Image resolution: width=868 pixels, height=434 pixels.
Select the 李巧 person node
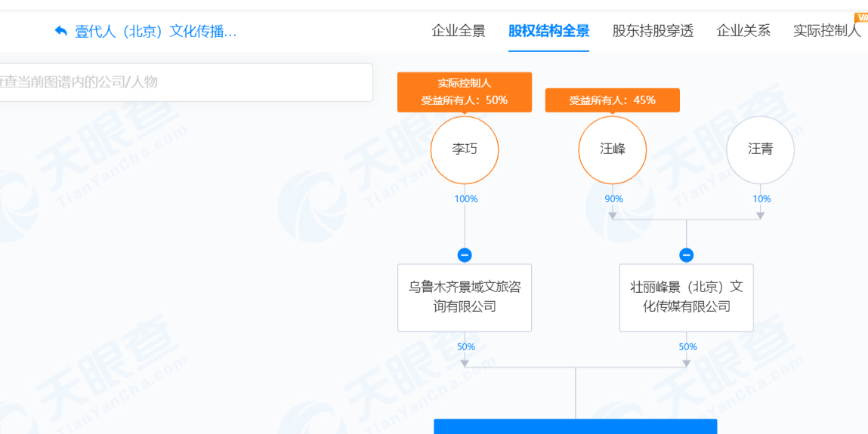click(465, 150)
